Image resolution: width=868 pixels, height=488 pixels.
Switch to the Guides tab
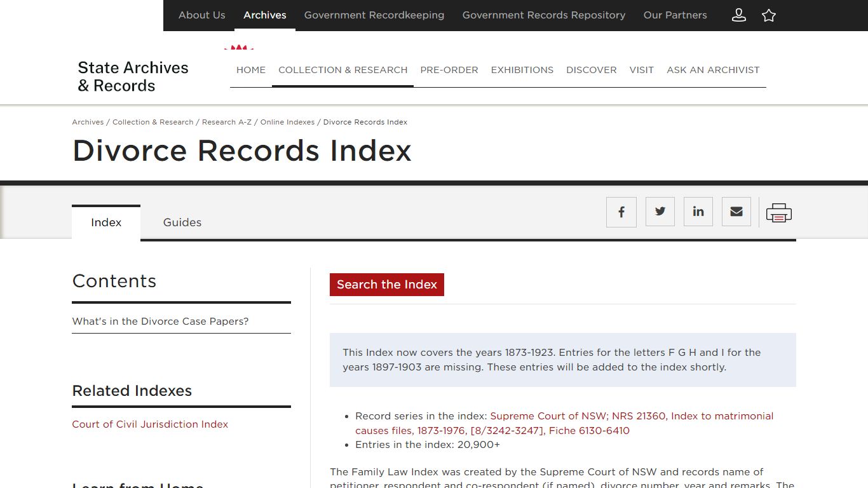coord(182,222)
